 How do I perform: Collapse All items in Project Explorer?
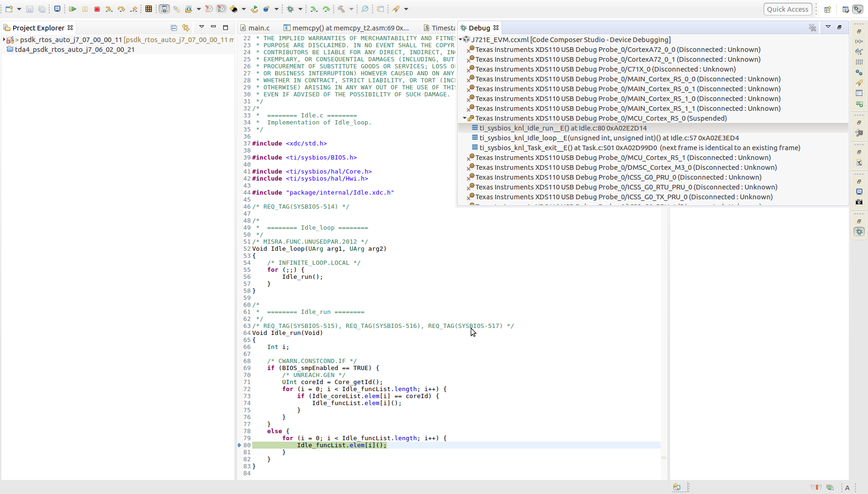(x=174, y=28)
